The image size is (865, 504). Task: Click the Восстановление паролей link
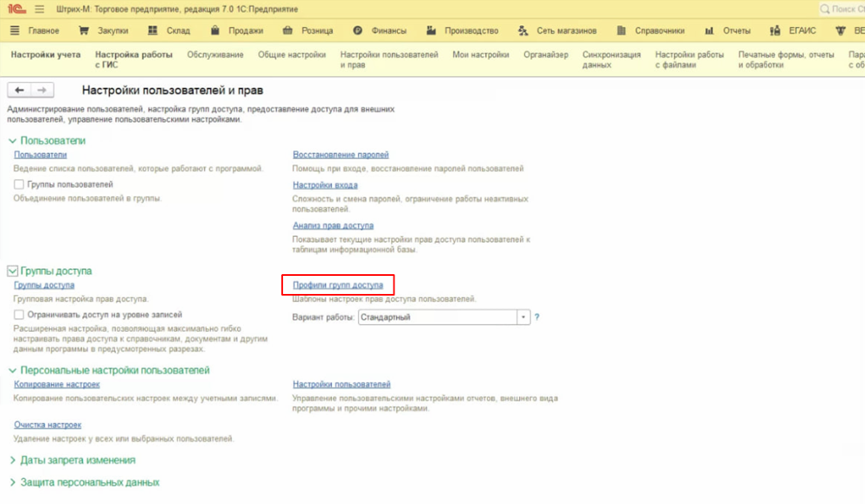point(340,155)
